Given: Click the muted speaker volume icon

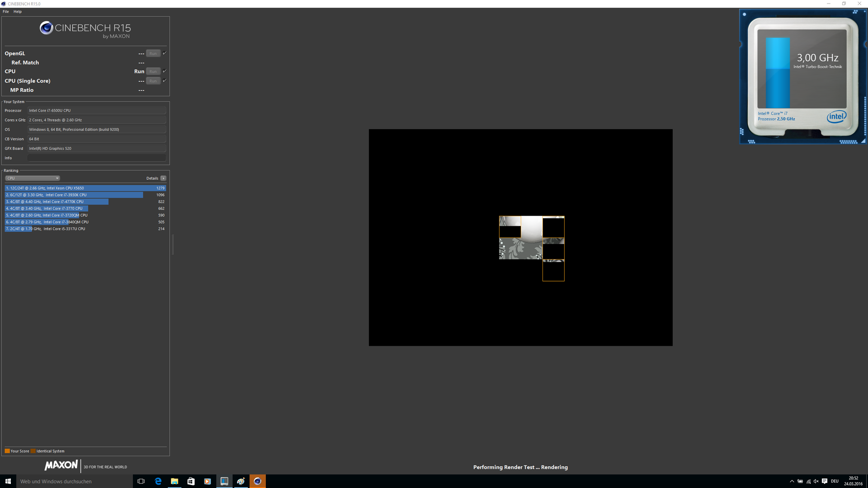Looking at the screenshot, I should click(x=816, y=481).
